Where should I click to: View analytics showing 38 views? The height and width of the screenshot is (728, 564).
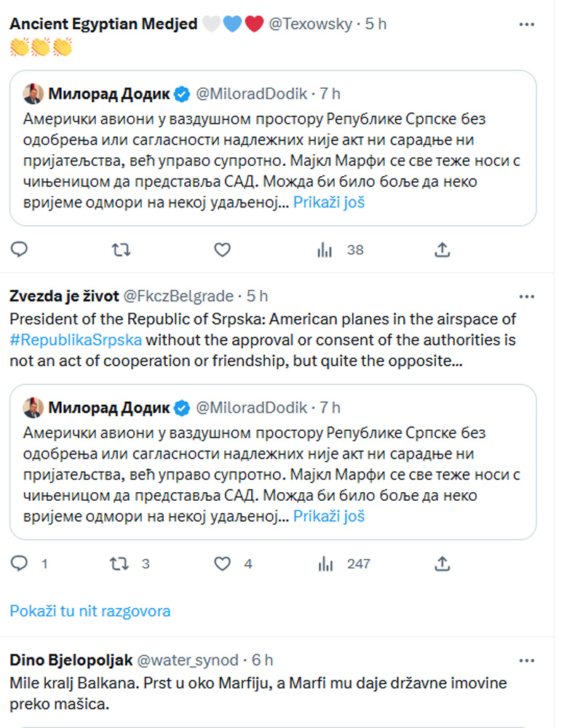pos(341,250)
